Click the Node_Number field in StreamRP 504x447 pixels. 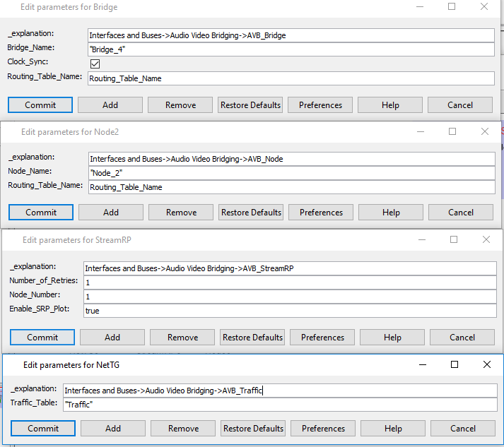tap(290, 297)
